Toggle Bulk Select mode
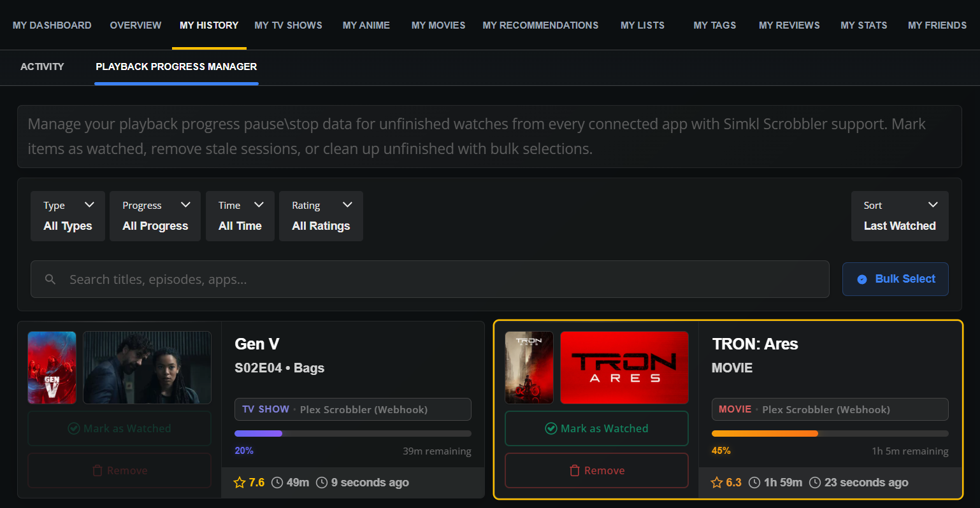 tap(895, 279)
